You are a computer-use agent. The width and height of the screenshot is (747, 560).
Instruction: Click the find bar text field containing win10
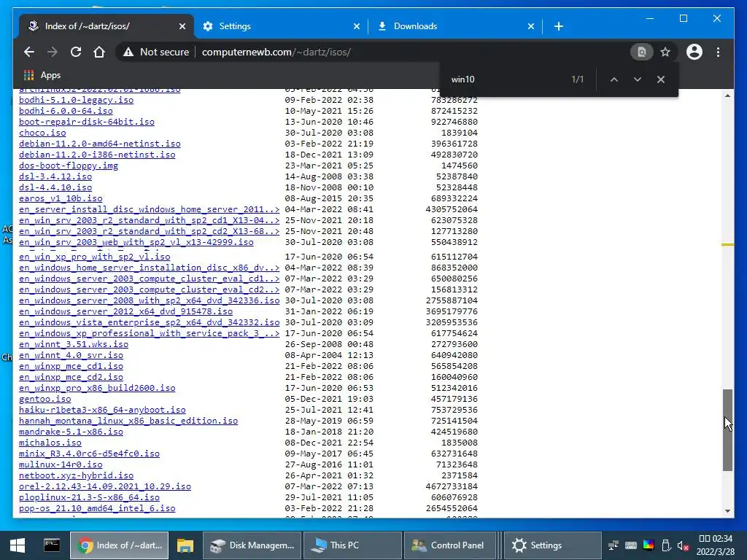click(x=505, y=79)
